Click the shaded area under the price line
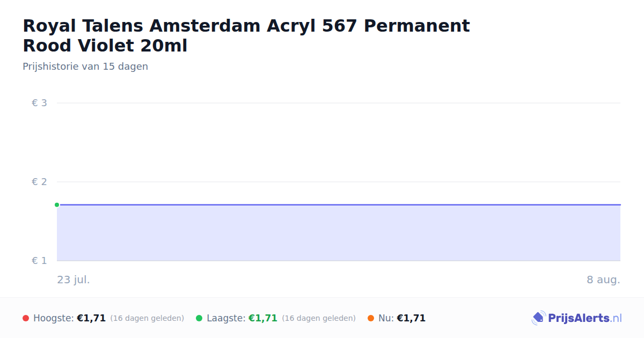This screenshot has width=644, height=338. click(339, 233)
